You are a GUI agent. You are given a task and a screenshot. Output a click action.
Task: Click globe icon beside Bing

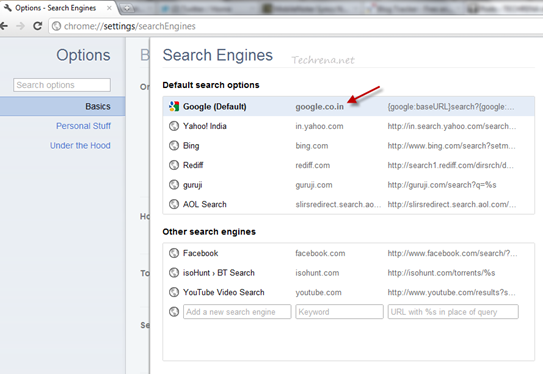(174, 145)
